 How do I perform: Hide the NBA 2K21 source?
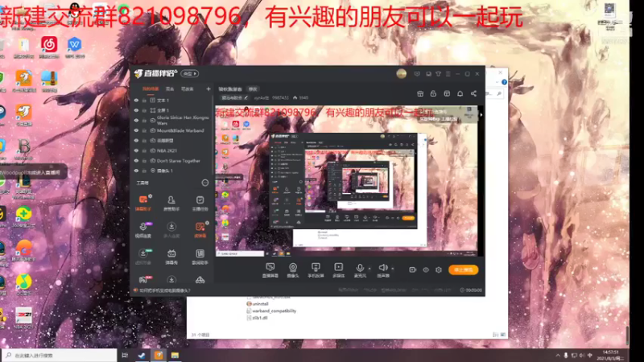(136, 150)
